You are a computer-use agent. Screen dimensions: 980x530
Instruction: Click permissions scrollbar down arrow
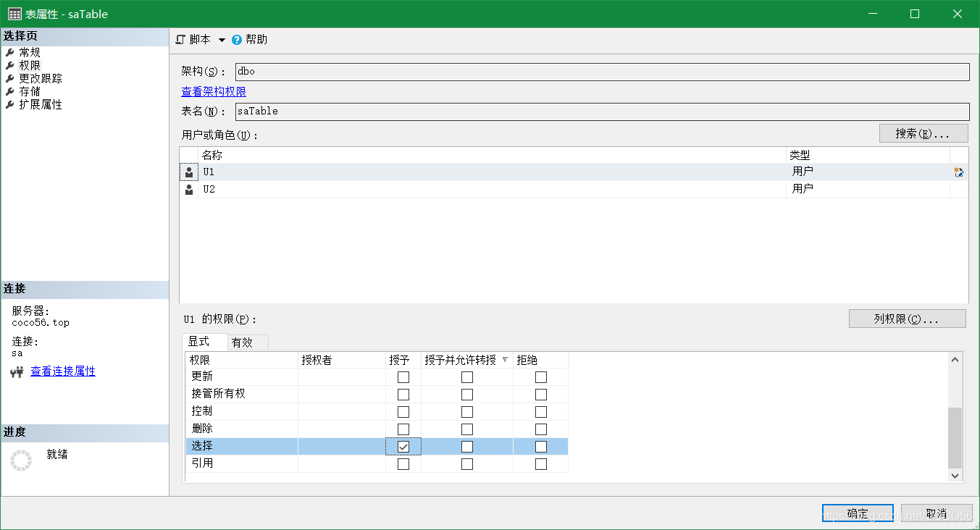click(x=955, y=476)
